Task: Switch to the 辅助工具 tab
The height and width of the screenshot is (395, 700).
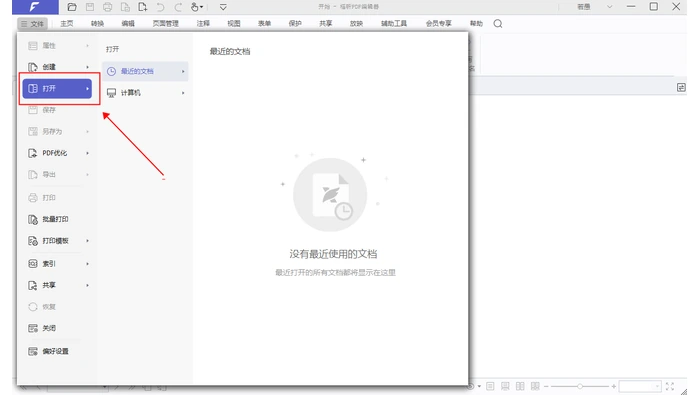Action: click(394, 24)
